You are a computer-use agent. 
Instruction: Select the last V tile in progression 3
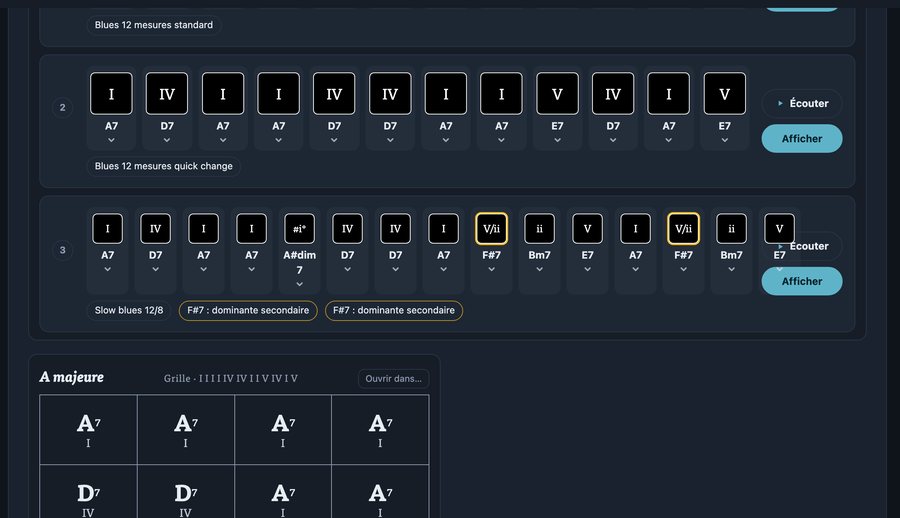pos(779,229)
